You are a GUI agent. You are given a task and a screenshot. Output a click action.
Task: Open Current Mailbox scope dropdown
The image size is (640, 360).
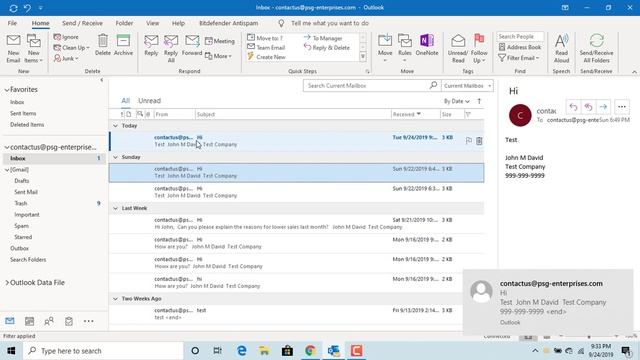[467, 86]
